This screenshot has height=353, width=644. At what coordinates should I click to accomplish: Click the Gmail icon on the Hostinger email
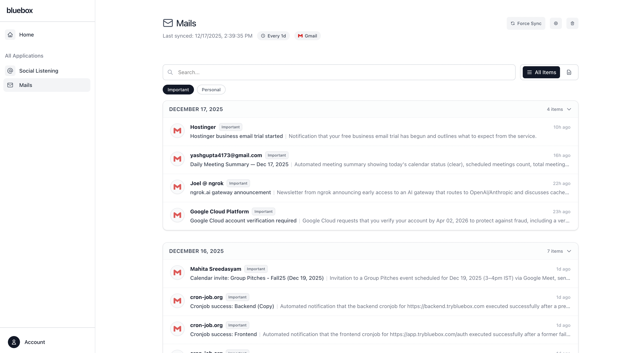click(x=177, y=131)
